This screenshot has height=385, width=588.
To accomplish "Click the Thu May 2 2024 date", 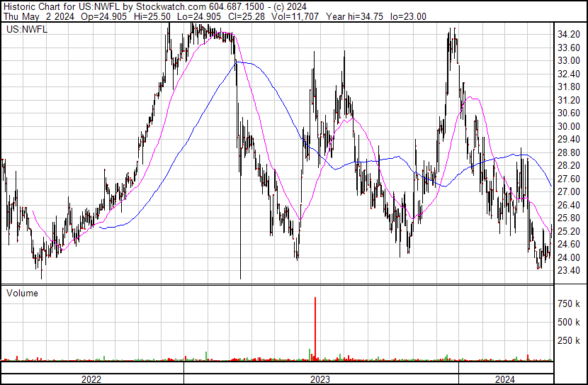I will pos(39,16).
